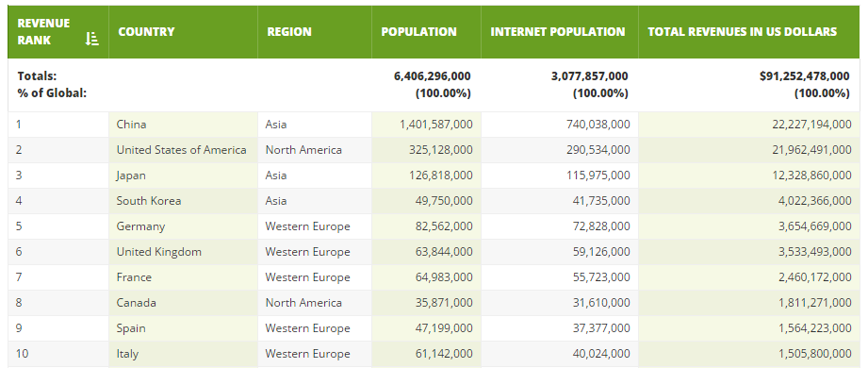
Task: Click the Internet Population column header
Action: click(557, 31)
